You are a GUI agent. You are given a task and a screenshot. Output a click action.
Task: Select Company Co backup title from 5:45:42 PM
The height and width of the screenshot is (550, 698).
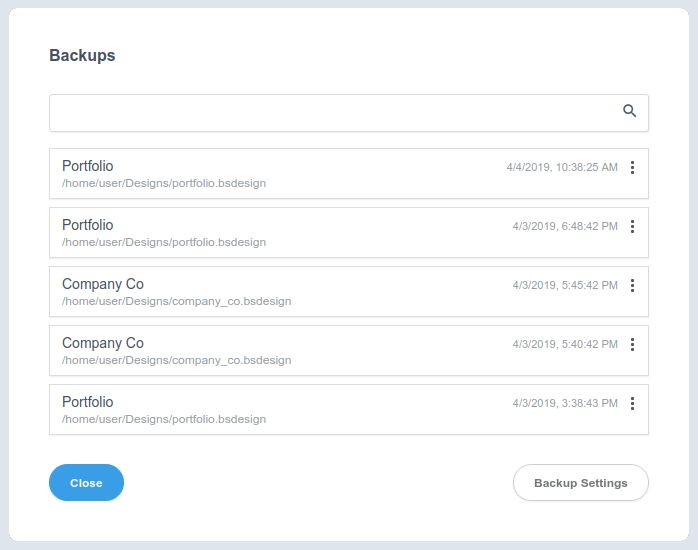coord(103,284)
